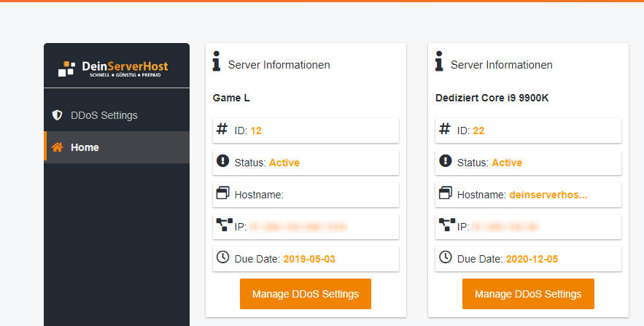644x326 pixels.
Task: Open DDoS Settings in the sidebar
Action: [x=104, y=115]
